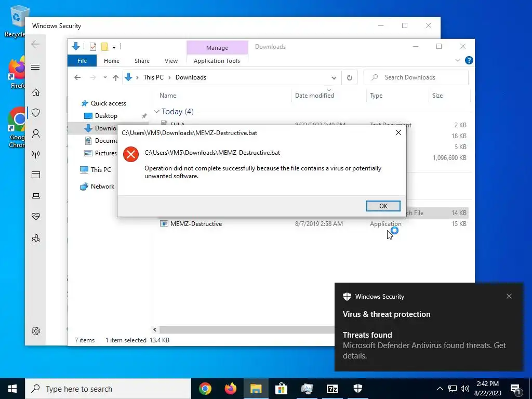Open Device performance & health
The height and width of the screenshot is (399, 532).
(x=36, y=217)
